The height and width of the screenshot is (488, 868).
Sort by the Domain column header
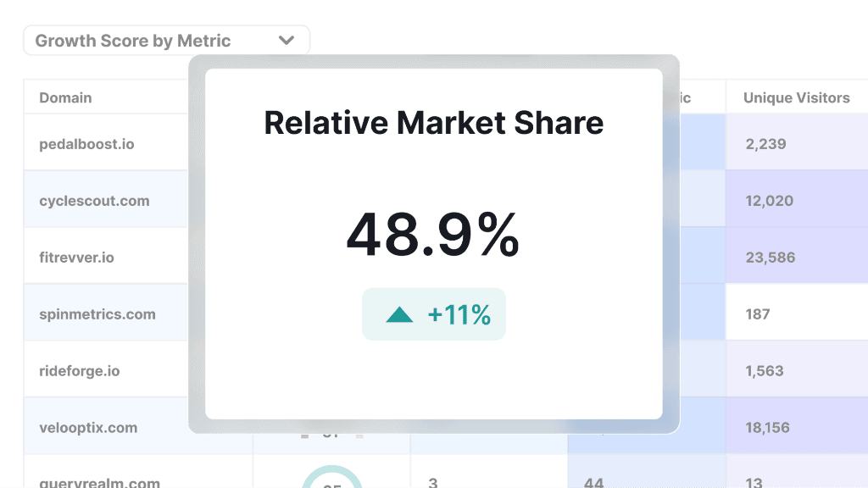tap(65, 97)
